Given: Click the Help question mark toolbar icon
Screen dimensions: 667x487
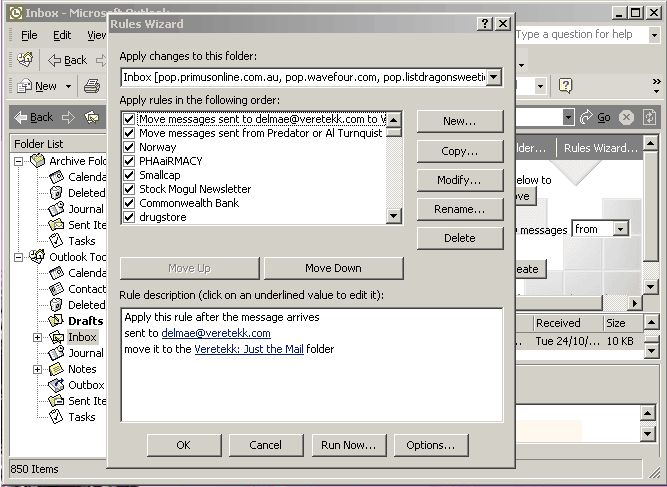Looking at the screenshot, I should (x=565, y=86).
